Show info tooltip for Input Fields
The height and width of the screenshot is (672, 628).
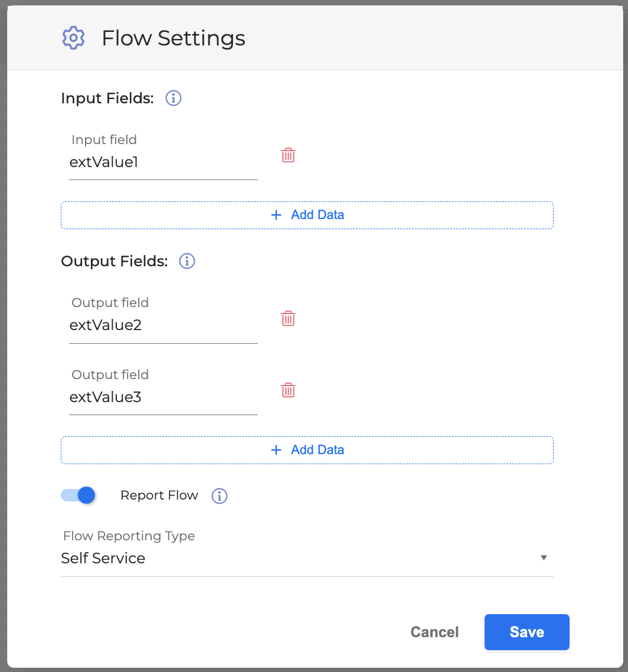click(x=173, y=98)
